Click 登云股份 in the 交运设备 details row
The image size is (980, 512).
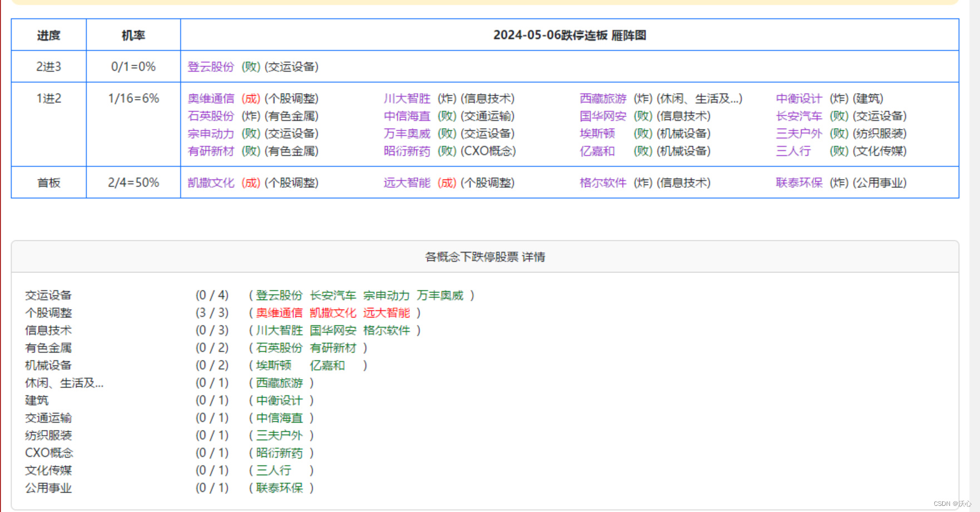[x=279, y=295]
